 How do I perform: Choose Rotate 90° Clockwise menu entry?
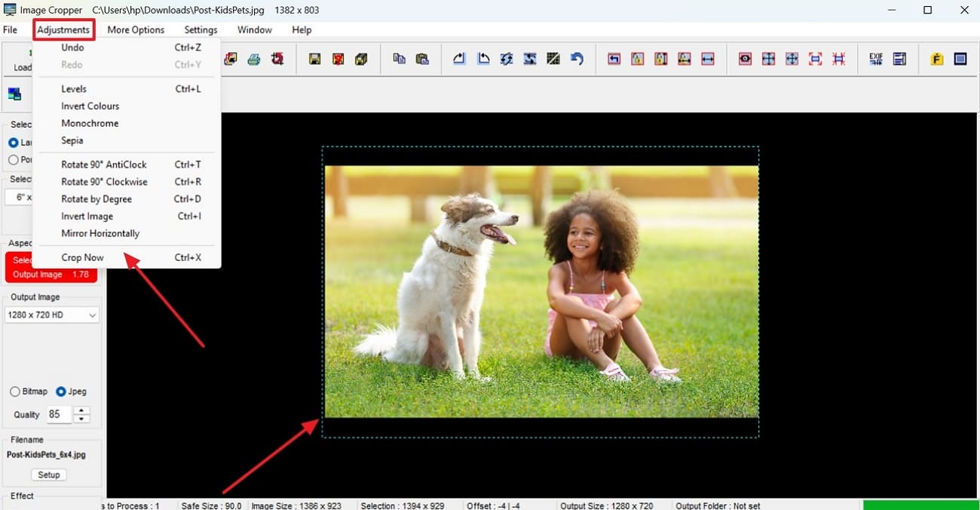point(127,182)
